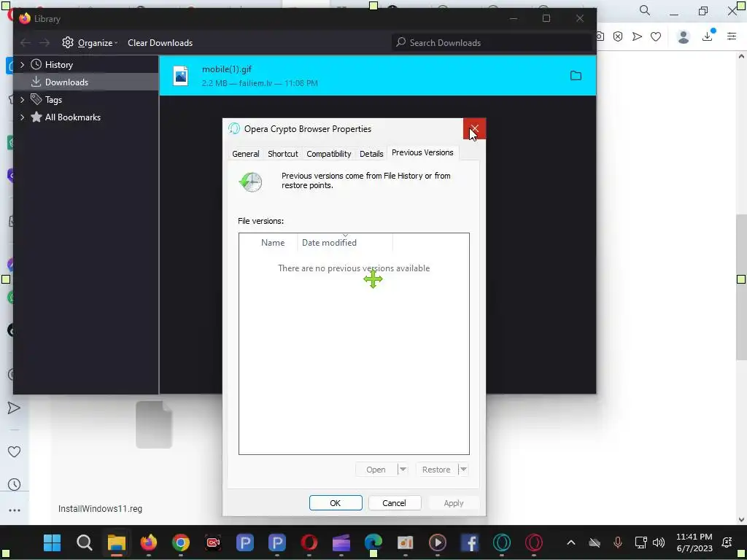Screen dimensions: 747x560
Task: Expand the Tags tree item
Action: click(x=22, y=99)
